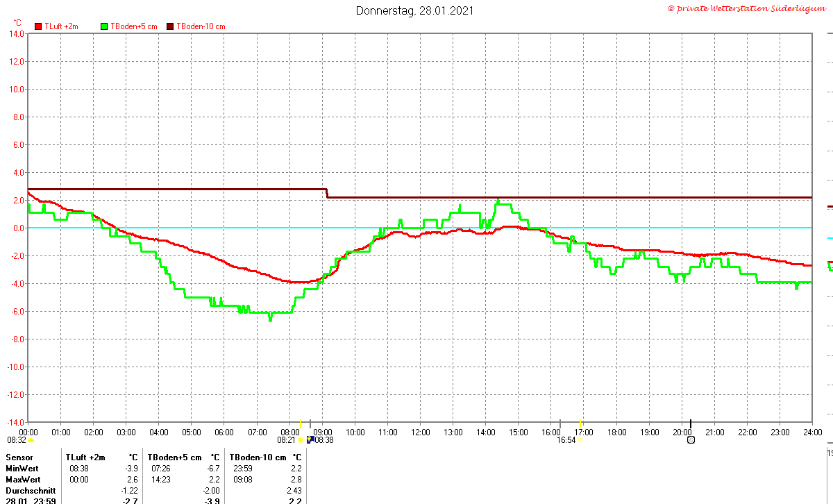Image resolution: width=833 pixels, height=504 pixels.
Task: Select the TBoden-10 cm legend label
Action: pos(201,26)
